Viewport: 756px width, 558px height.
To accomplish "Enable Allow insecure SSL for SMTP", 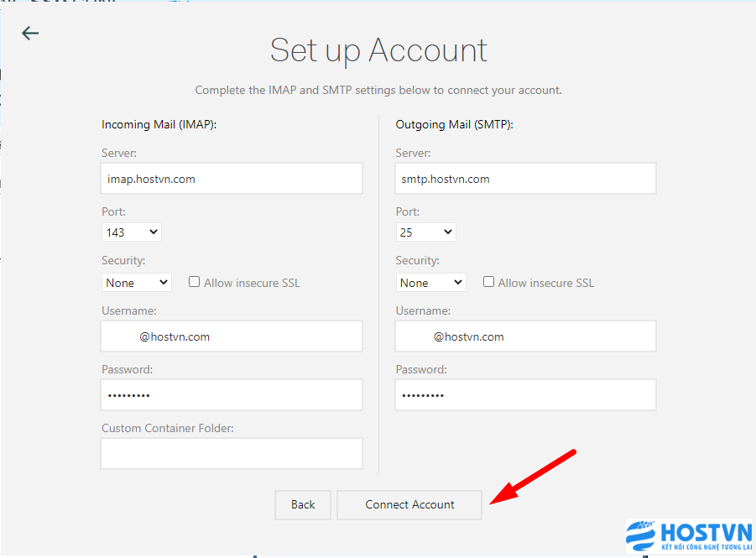I will (x=488, y=282).
